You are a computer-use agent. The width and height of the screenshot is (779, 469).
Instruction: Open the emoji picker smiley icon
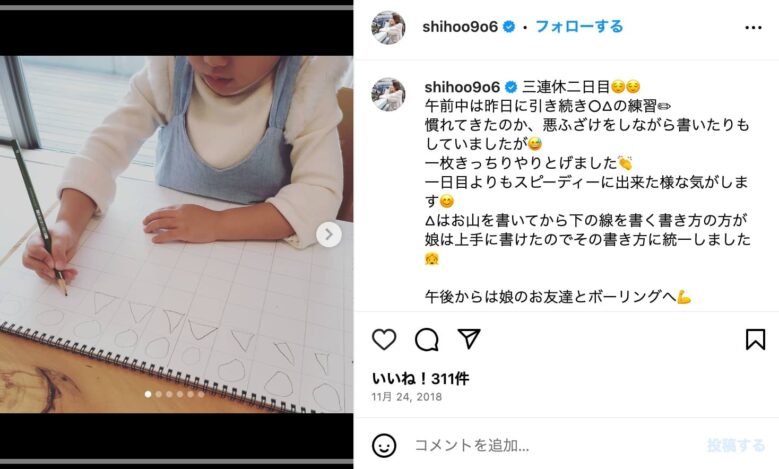coord(384,445)
